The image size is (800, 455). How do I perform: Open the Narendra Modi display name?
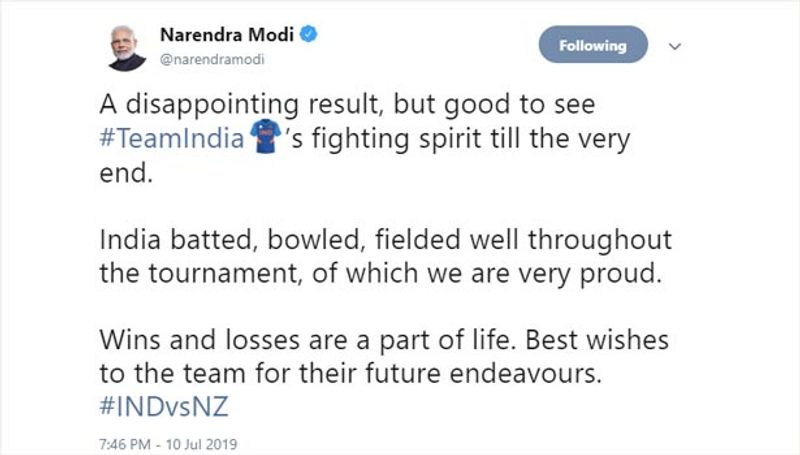point(227,34)
